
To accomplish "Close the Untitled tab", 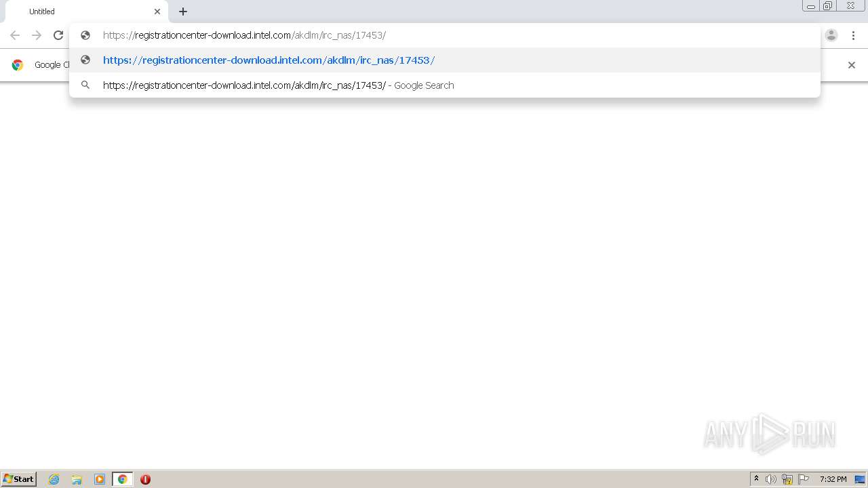I will click(x=157, y=12).
